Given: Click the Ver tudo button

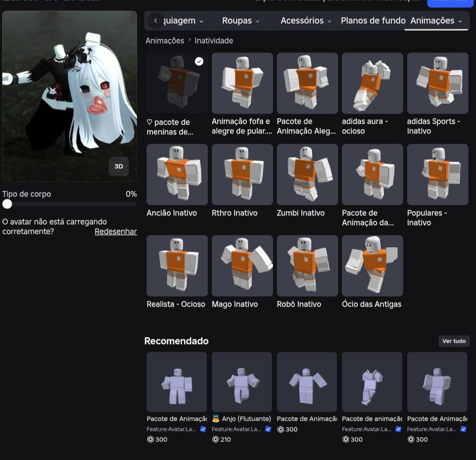Looking at the screenshot, I should click(454, 341).
